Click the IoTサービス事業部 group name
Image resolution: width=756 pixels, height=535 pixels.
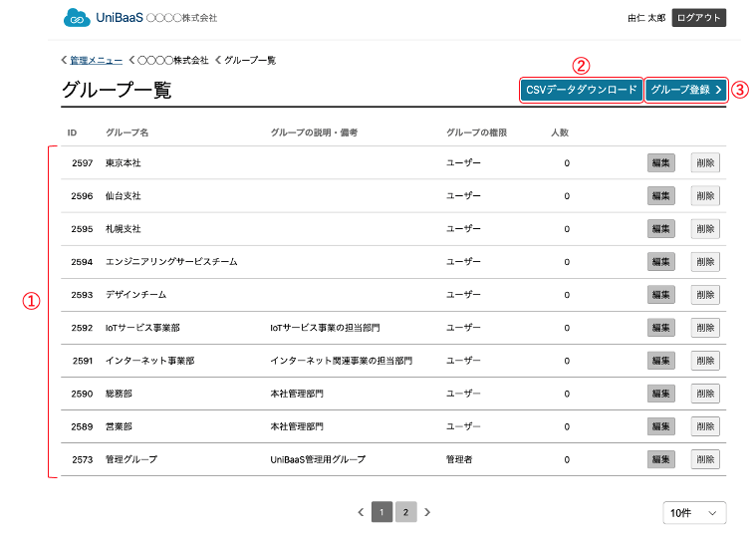[x=142, y=328]
